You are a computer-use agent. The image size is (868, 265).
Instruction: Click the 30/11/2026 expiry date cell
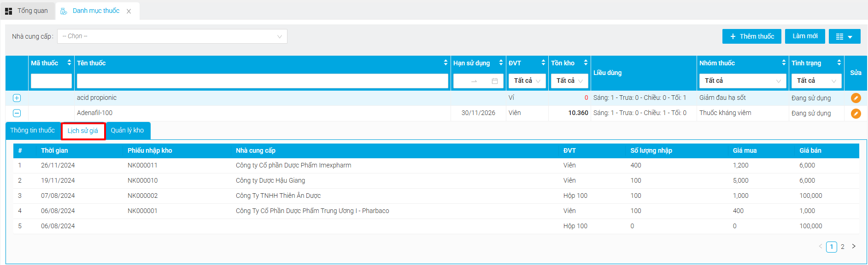click(478, 113)
